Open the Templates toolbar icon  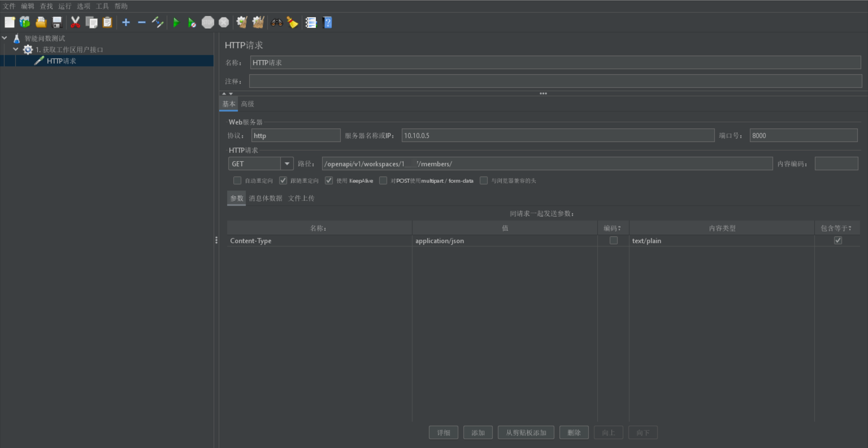(x=25, y=23)
